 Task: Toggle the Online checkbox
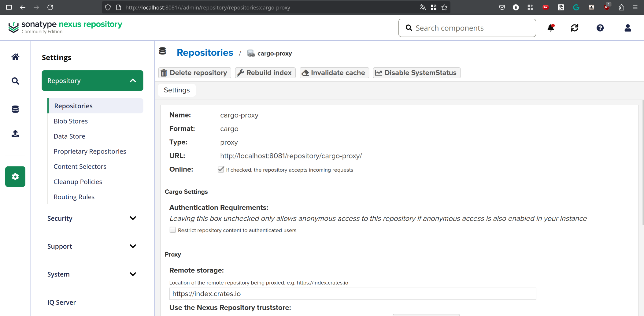tap(221, 169)
